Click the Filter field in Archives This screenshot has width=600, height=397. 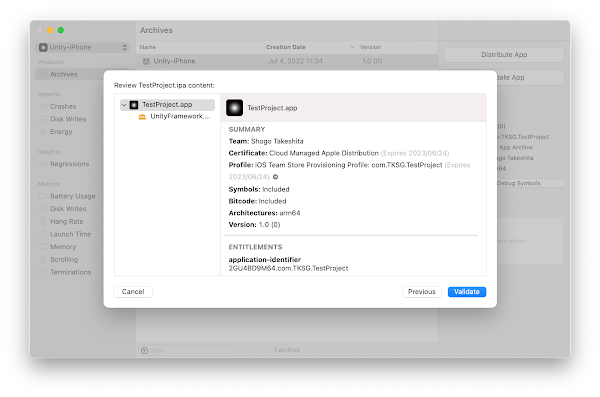coord(188,350)
